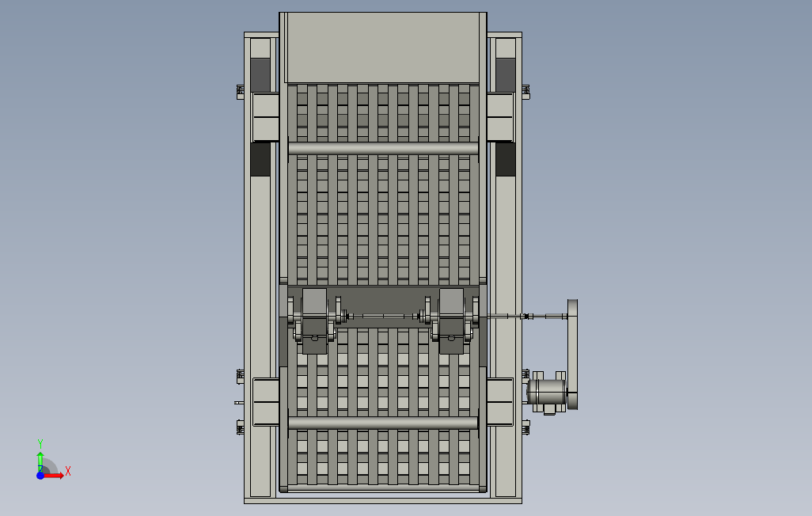The image size is (812, 516).
Task: Select the bottom frame cross beam
Action: (x=383, y=501)
